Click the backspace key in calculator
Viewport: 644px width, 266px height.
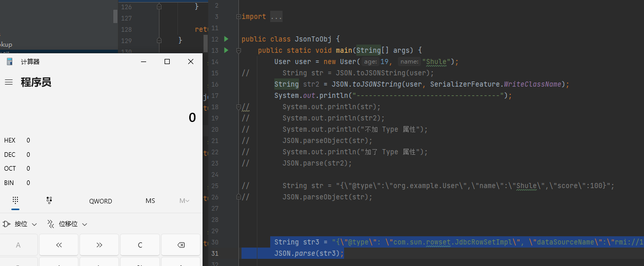181,245
